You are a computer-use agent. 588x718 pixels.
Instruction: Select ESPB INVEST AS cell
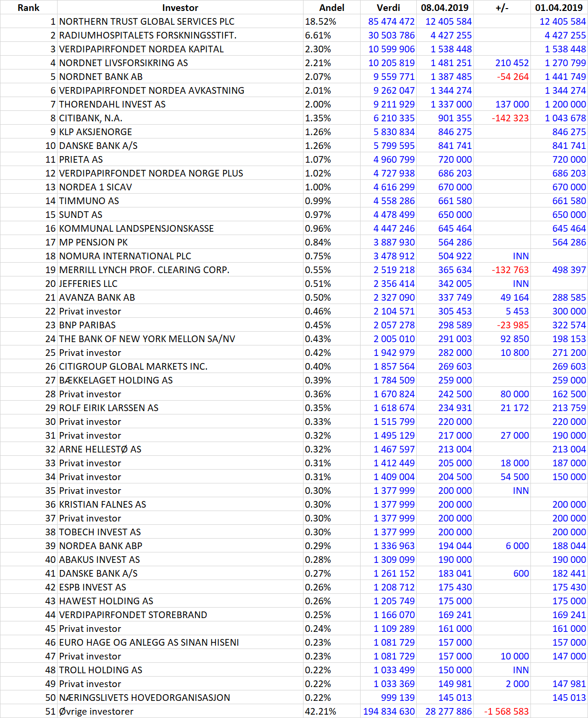coord(180,587)
